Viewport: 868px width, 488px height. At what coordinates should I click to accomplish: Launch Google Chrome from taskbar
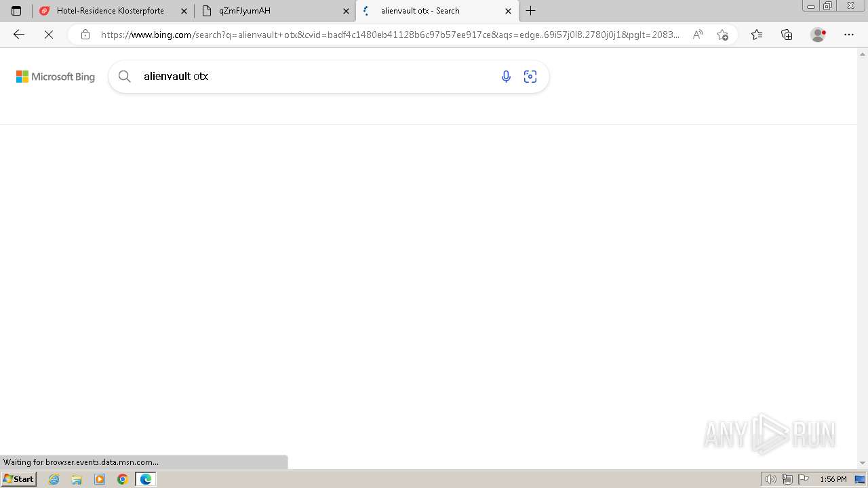pyautogui.click(x=123, y=479)
